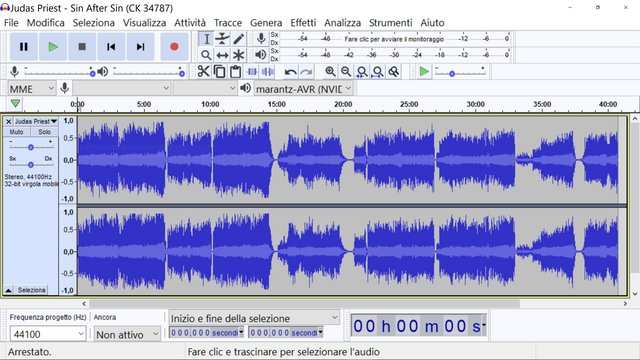Click the Stop transport button
The width and height of the screenshot is (640, 360).
pos(82,47)
